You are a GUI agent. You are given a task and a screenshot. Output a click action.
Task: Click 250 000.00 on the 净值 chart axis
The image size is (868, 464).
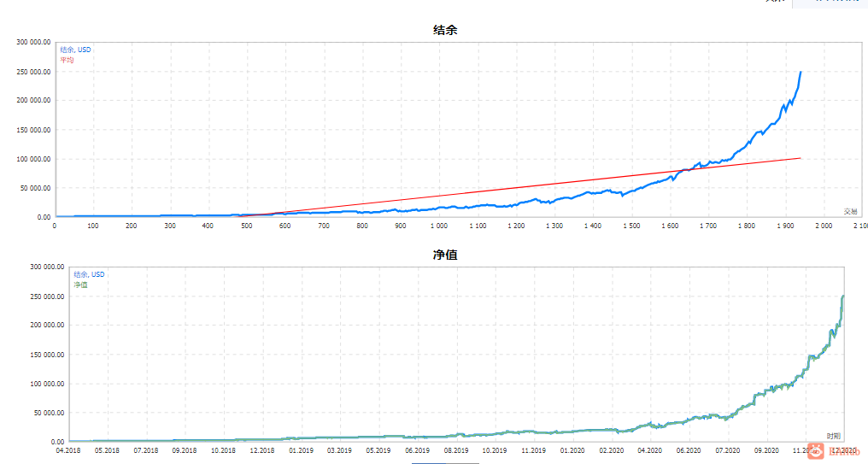pos(47,297)
